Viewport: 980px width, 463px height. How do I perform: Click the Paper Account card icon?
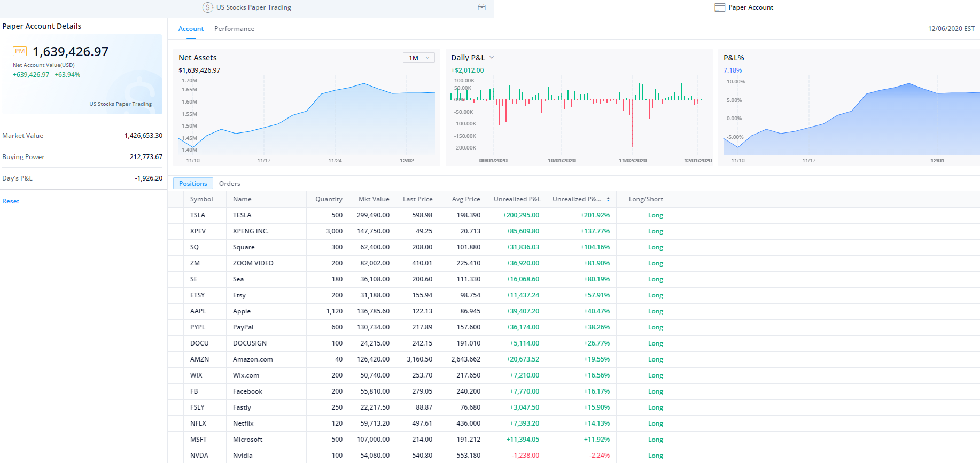[x=720, y=7]
